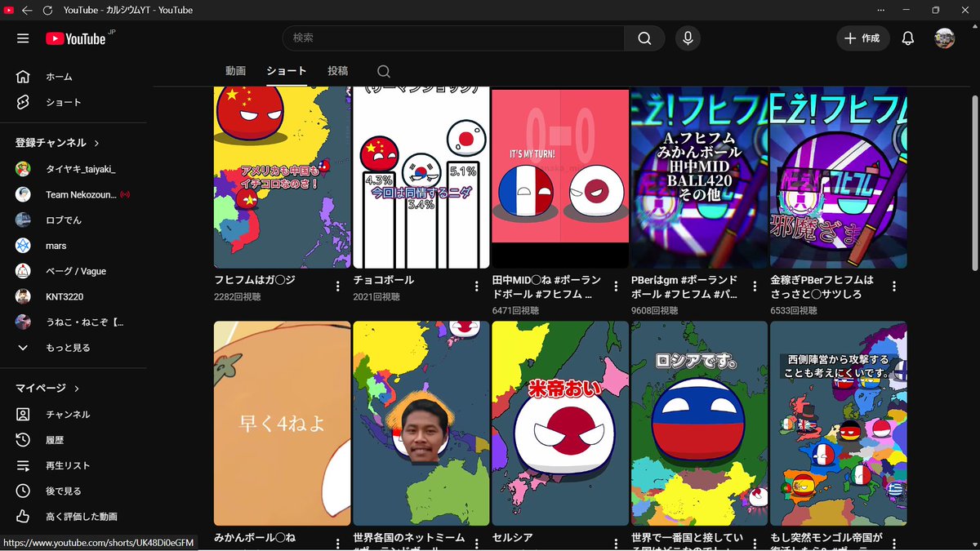Click the セルシア title text
This screenshot has width=980, height=551.
tap(512, 538)
